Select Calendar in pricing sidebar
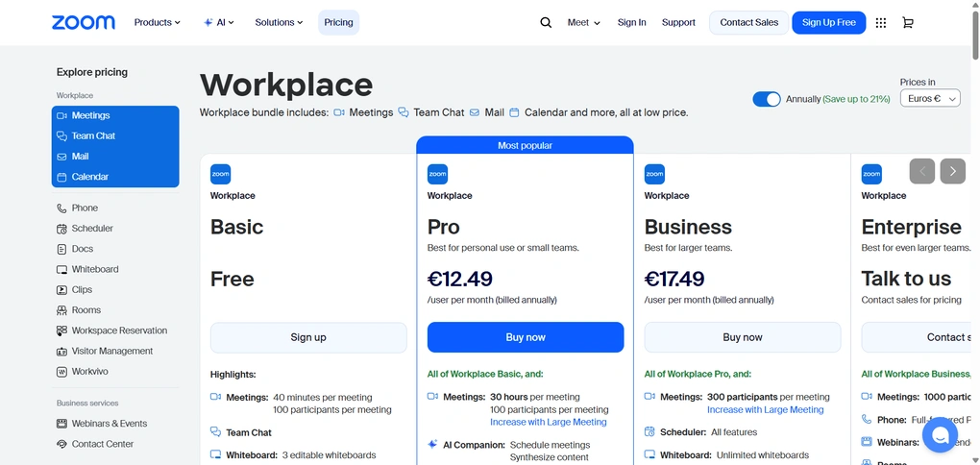 [x=115, y=177]
